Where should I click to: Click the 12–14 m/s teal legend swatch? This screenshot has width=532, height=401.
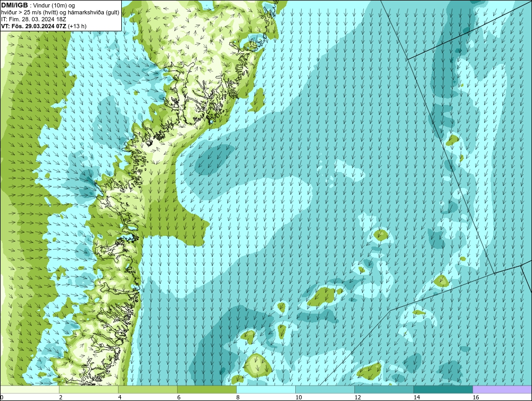pyautogui.click(x=384, y=389)
